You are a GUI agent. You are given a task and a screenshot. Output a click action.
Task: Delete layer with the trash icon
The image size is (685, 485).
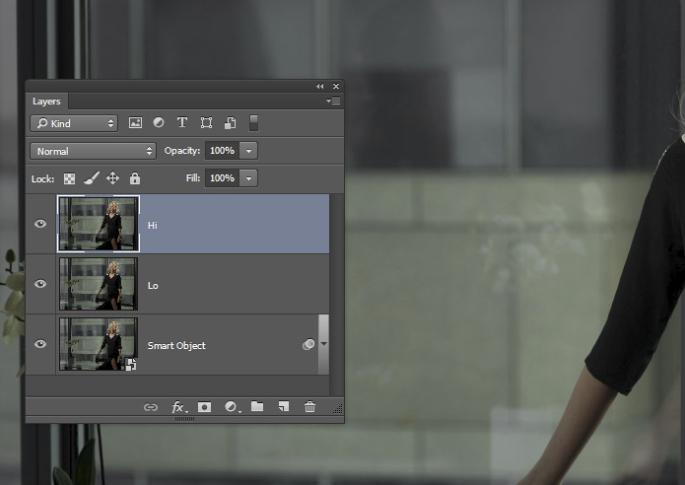click(310, 407)
